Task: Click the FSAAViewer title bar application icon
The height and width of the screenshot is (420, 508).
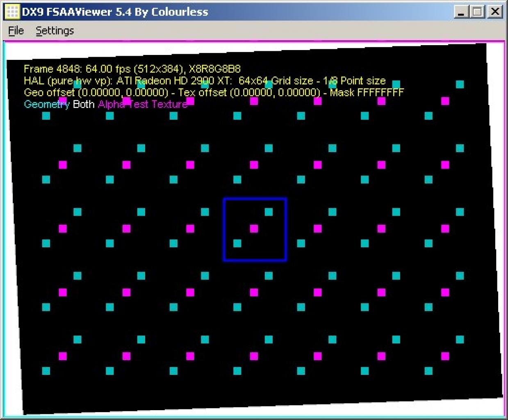Action: coord(12,11)
